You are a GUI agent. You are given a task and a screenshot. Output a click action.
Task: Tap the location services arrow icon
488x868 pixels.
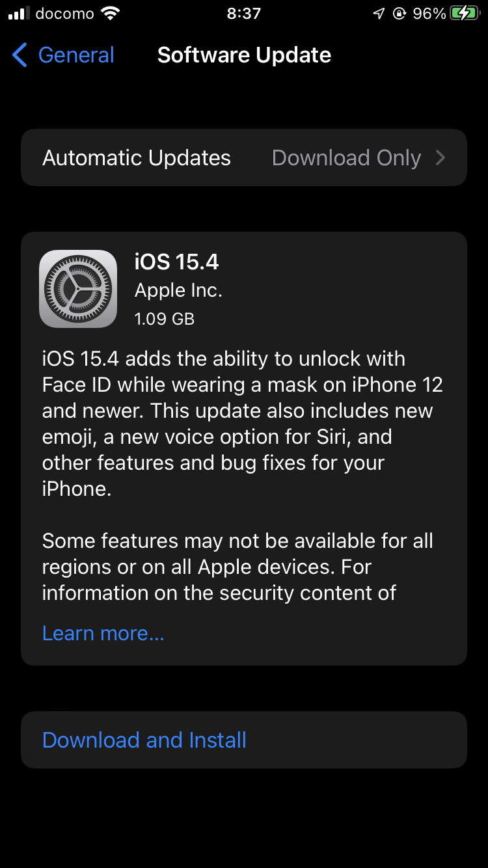click(x=379, y=14)
